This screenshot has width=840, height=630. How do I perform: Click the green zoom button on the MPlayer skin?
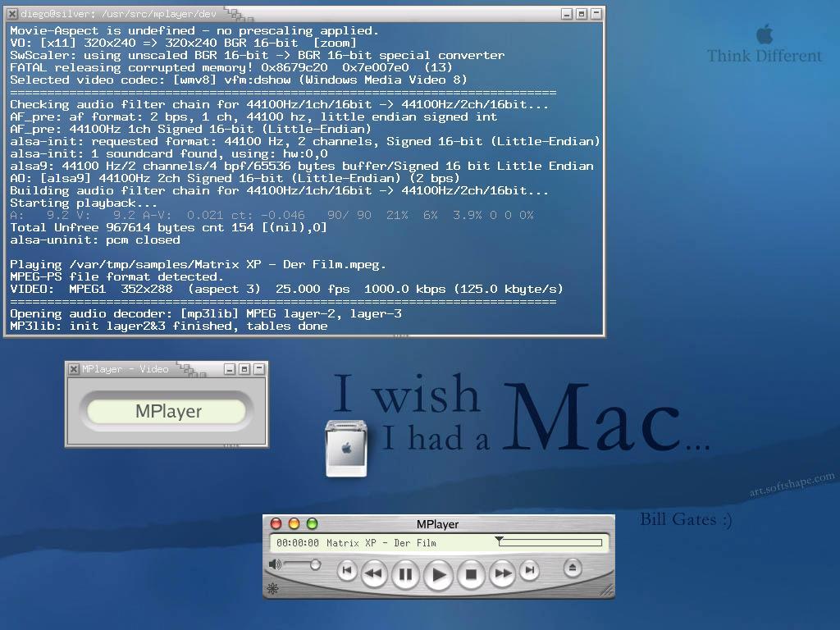pos(312,523)
